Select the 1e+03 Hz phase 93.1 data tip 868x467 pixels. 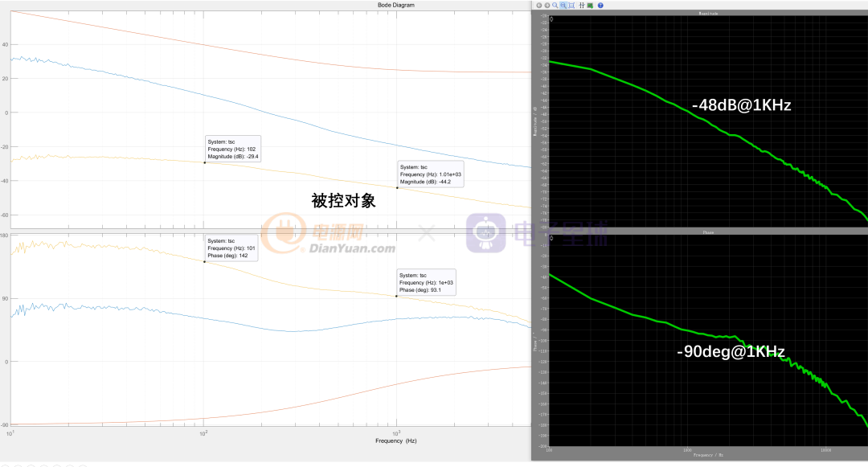426,283
